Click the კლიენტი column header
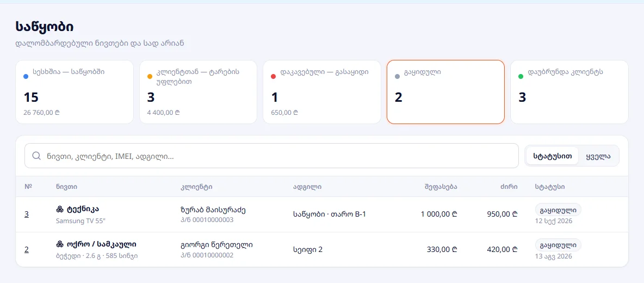The width and height of the screenshot is (644, 283). [196, 187]
